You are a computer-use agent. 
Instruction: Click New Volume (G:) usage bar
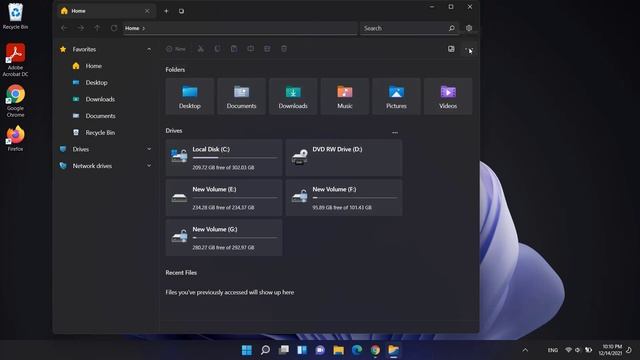235,238
